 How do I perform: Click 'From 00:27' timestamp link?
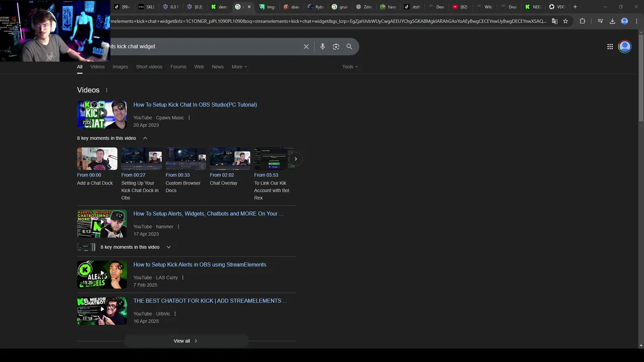(x=133, y=175)
